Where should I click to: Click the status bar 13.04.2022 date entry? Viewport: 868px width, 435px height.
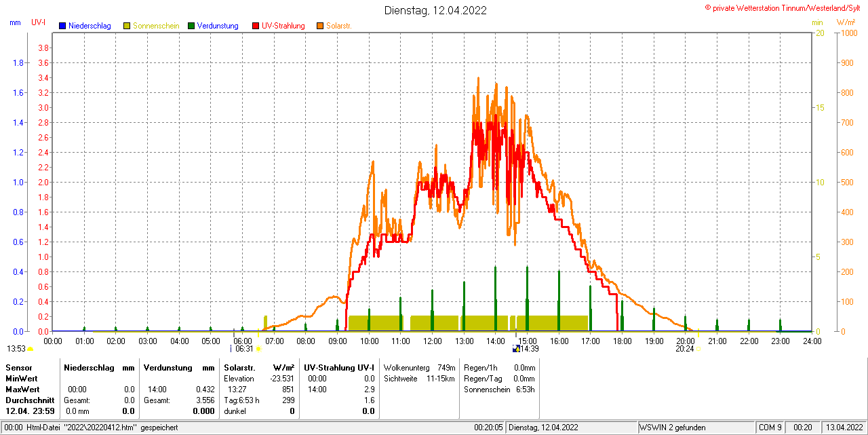pyautogui.click(x=844, y=428)
